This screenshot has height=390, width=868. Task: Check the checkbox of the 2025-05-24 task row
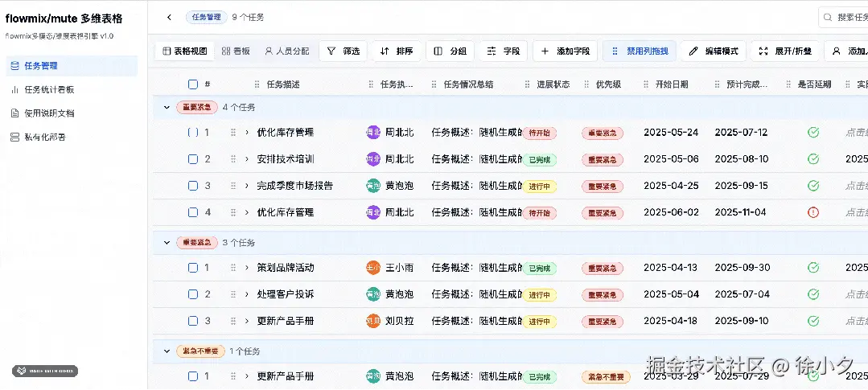click(192, 132)
